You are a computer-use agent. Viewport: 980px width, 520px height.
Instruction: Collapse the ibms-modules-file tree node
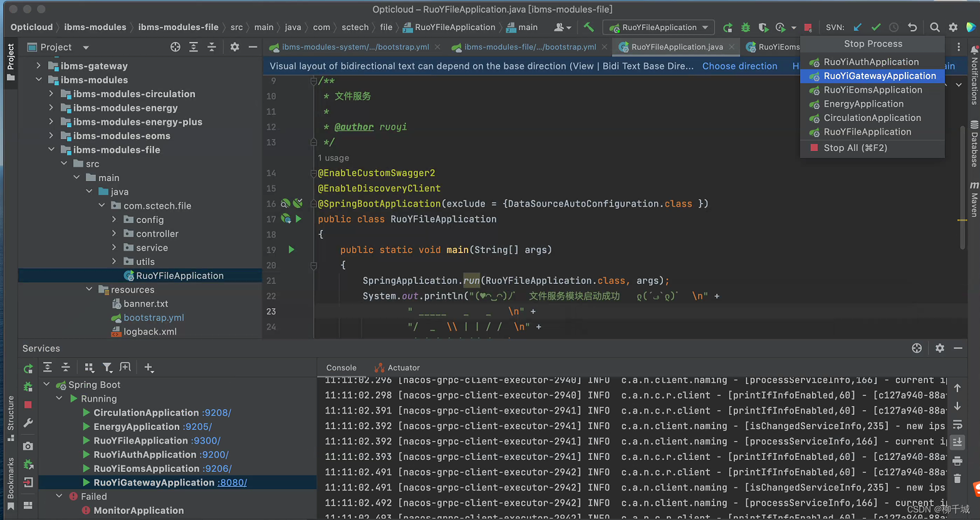pyautogui.click(x=51, y=150)
